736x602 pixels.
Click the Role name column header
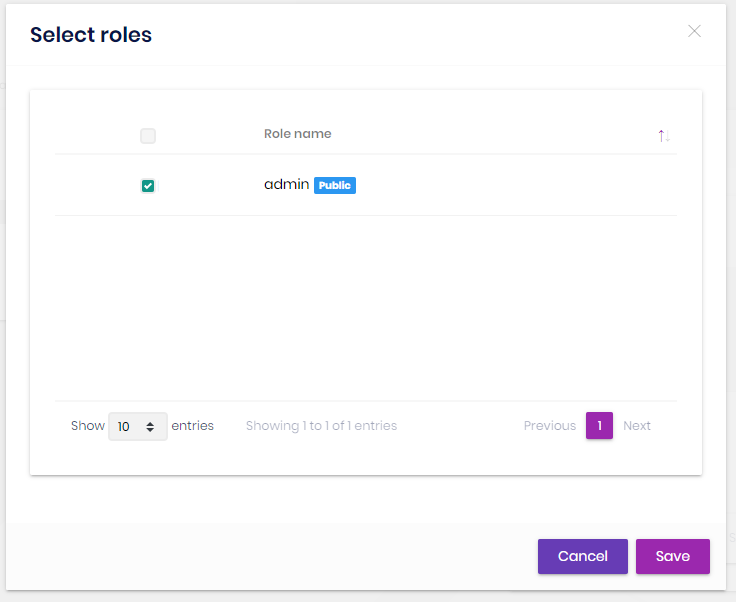[298, 134]
